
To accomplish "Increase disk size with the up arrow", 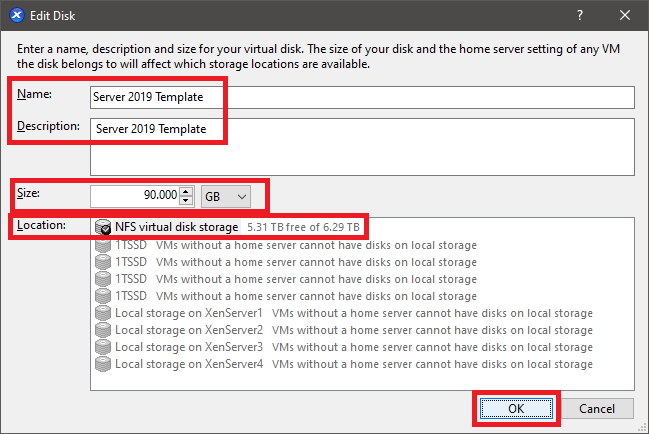I will [187, 191].
